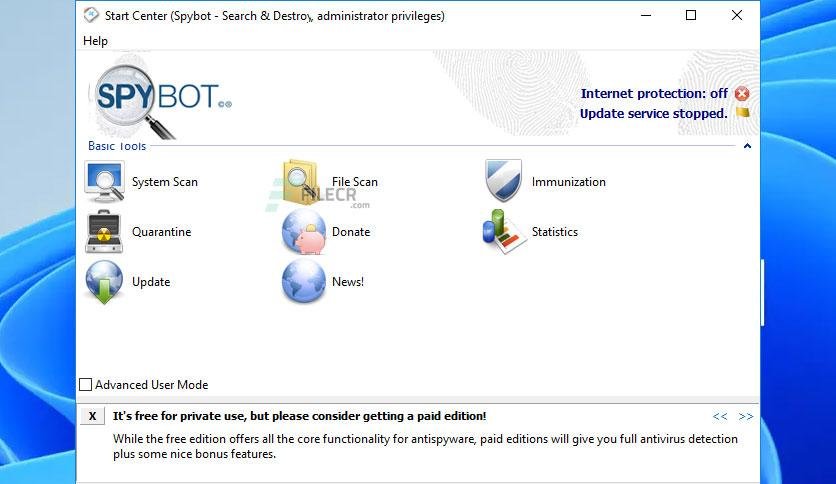Open the Quarantine briefcase icon
Viewport: 836px width, 484px height.
(x=104, y=232)
